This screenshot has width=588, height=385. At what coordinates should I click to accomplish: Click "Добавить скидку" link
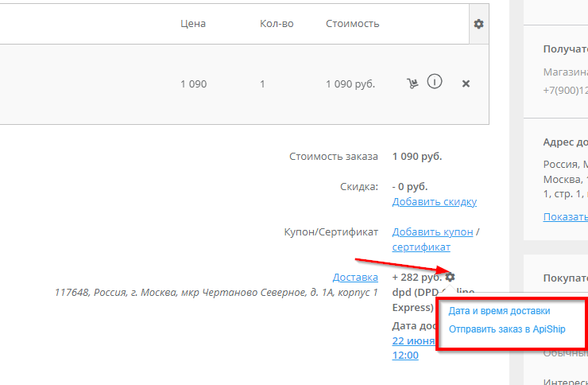[x=434, y=201]
